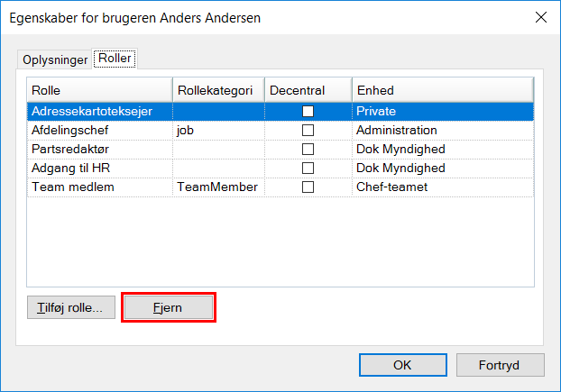Toggle Decentral checkbox for Adressekartoteksejer
This screenshot has height=392, width=561.
pyautogui.click(x=308, y=111)
